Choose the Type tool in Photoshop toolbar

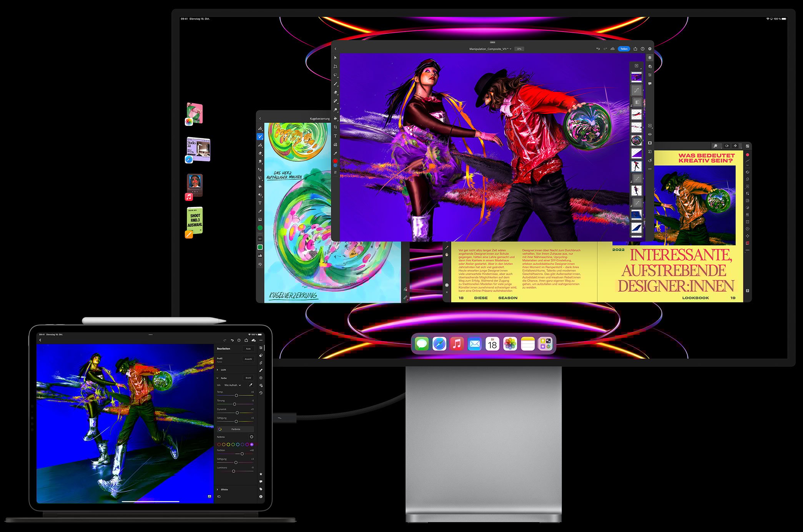(x=335, y=136)
